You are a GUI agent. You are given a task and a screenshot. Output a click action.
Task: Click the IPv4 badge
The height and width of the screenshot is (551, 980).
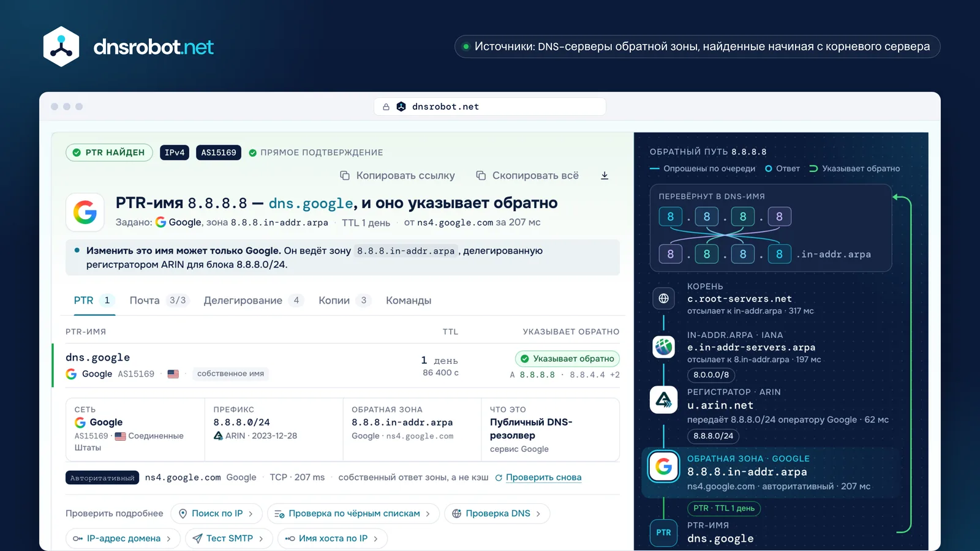click(x=174, y=152)
